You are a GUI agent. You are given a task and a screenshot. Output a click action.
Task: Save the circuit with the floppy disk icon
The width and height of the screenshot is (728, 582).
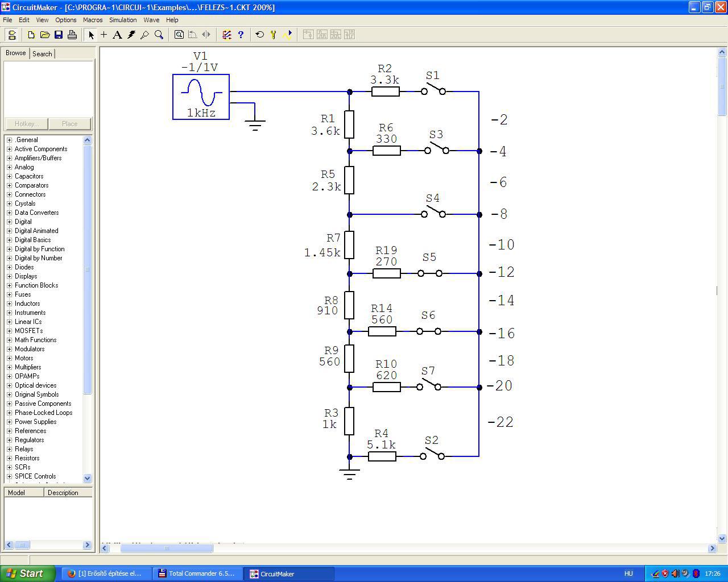(59, 35)
